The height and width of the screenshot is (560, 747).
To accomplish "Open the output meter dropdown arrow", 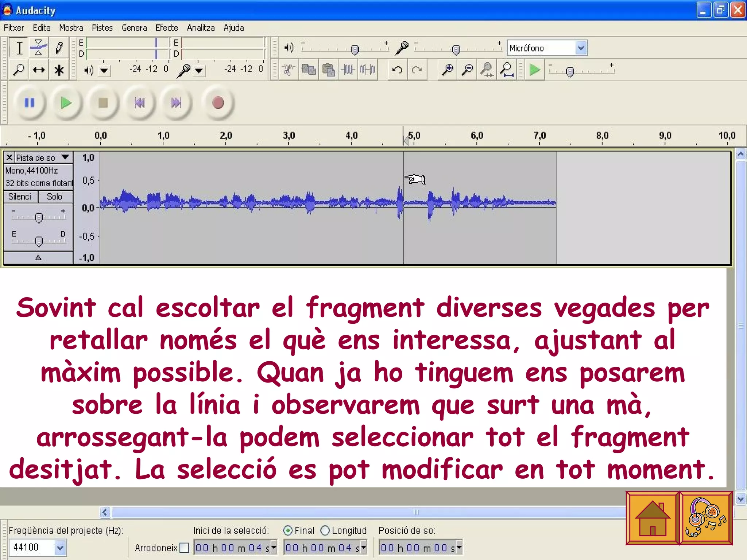I will (x=104, y=70).
